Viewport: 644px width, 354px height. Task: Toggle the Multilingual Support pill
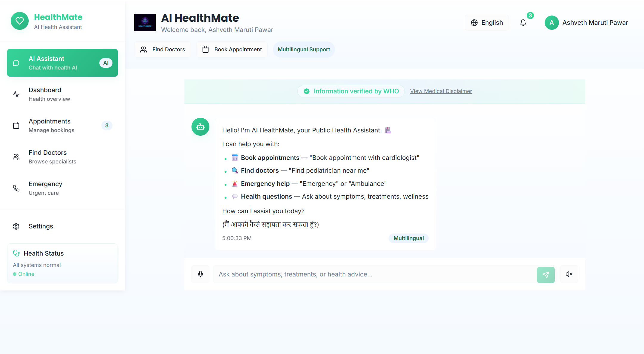coord(304,50)
